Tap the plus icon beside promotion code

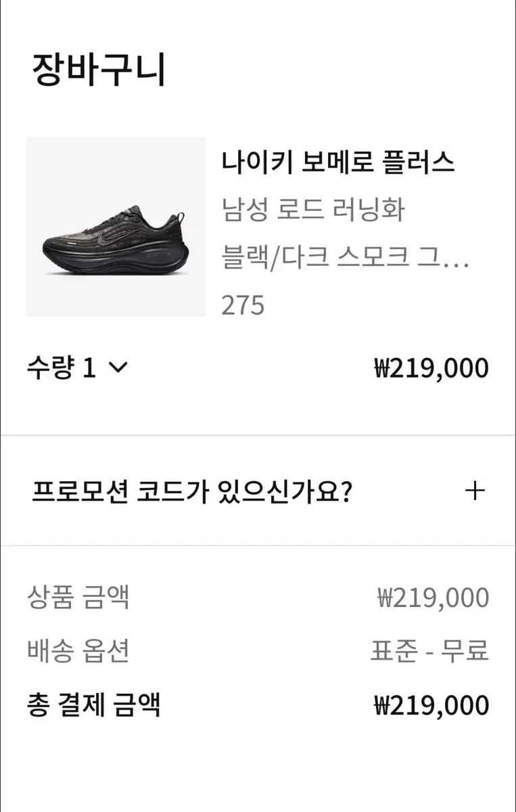476,491
